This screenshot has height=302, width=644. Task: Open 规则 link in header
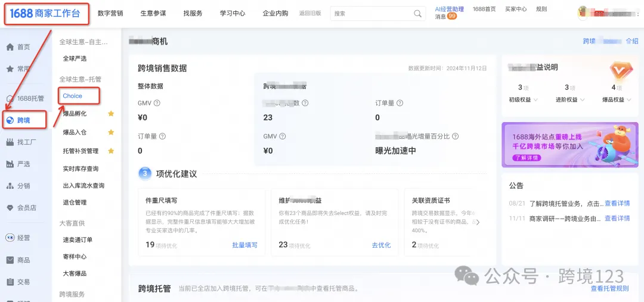(x=541, y=9)
